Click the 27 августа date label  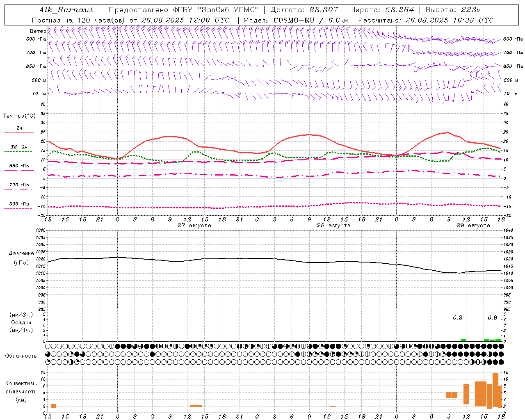(194, 226)
